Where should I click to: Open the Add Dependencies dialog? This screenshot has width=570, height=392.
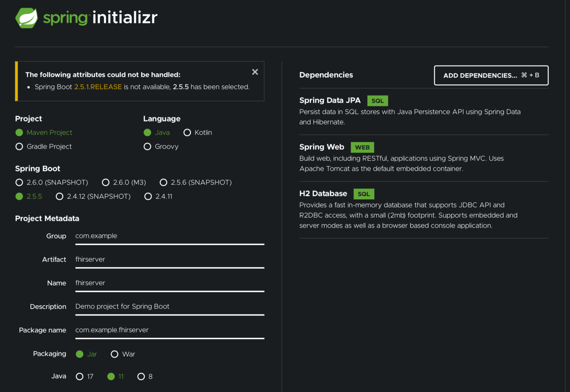point(491,76)
